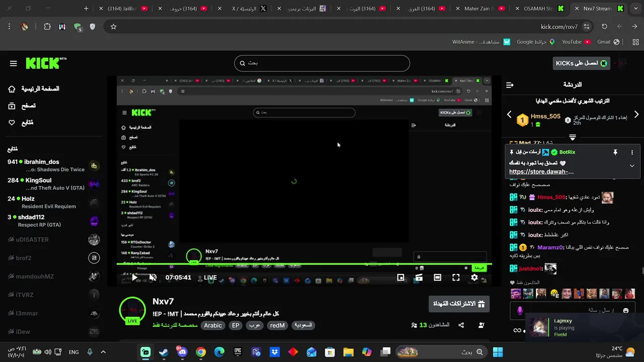Click the KICK logo

[x=46, y=63]
